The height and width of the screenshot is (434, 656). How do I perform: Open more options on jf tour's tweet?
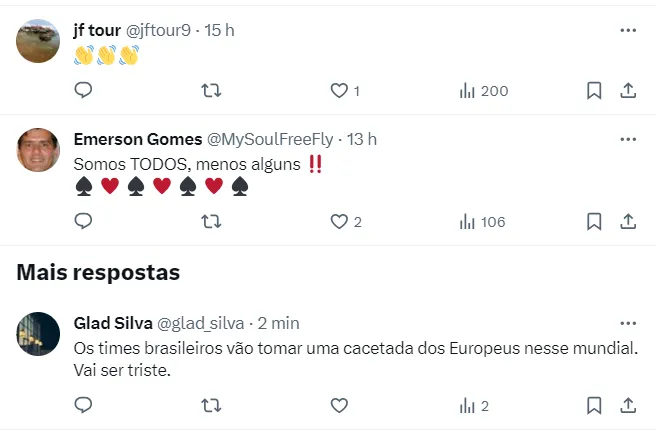[628, 30]
